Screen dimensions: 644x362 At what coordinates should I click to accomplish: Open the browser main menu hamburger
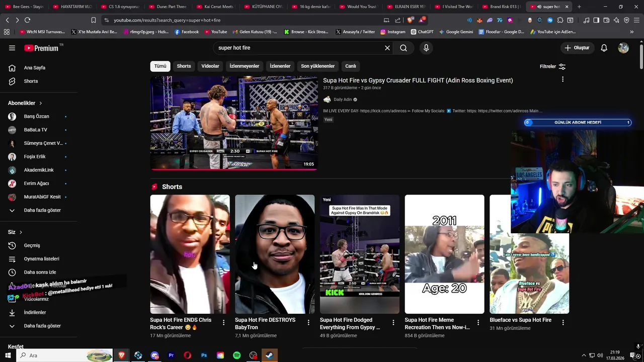tap(636, 20)
